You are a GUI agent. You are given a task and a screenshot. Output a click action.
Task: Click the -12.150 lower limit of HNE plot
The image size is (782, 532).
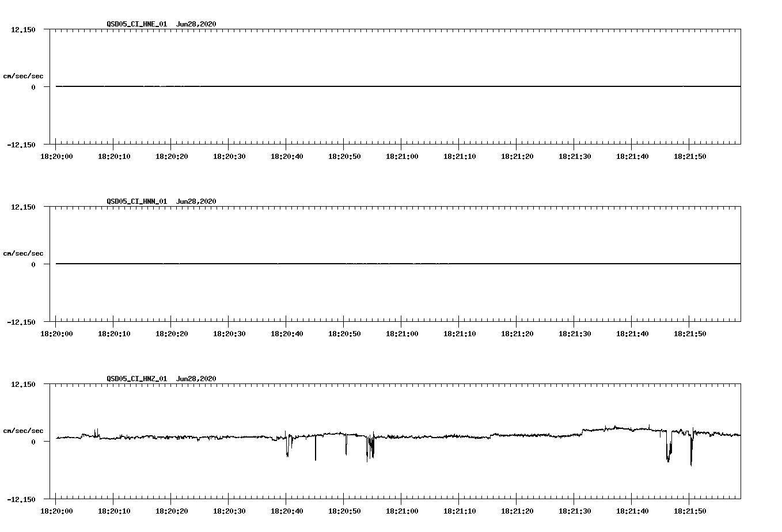pyautogui.click(x=21, y=145)
